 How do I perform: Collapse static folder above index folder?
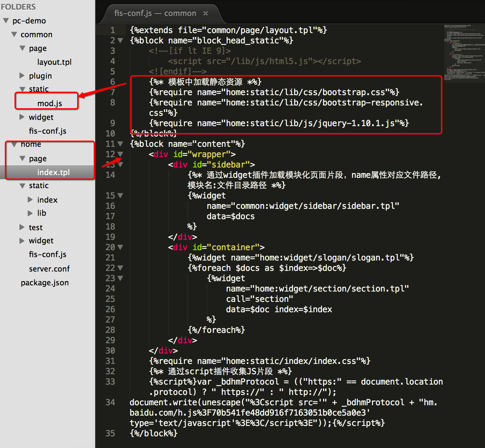click(22, 186)
